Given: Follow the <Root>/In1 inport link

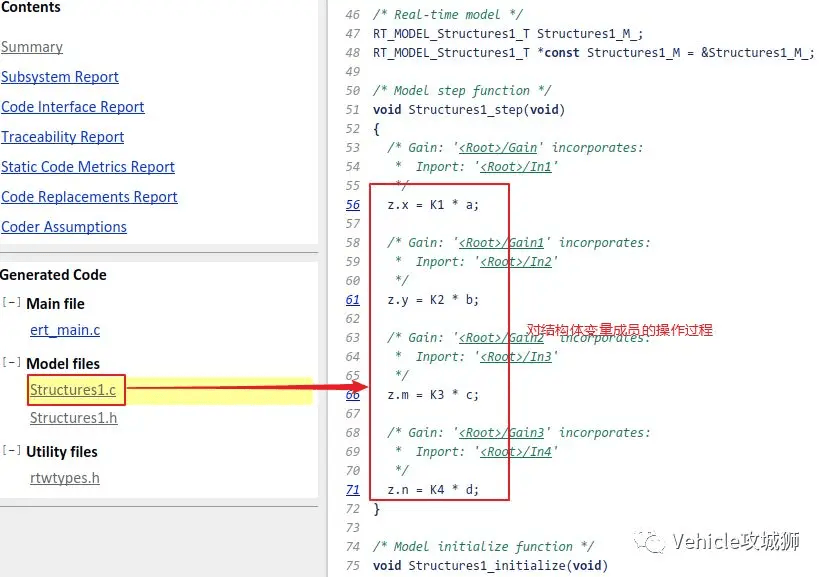Looking at the screenshot, I should (516, 167).
